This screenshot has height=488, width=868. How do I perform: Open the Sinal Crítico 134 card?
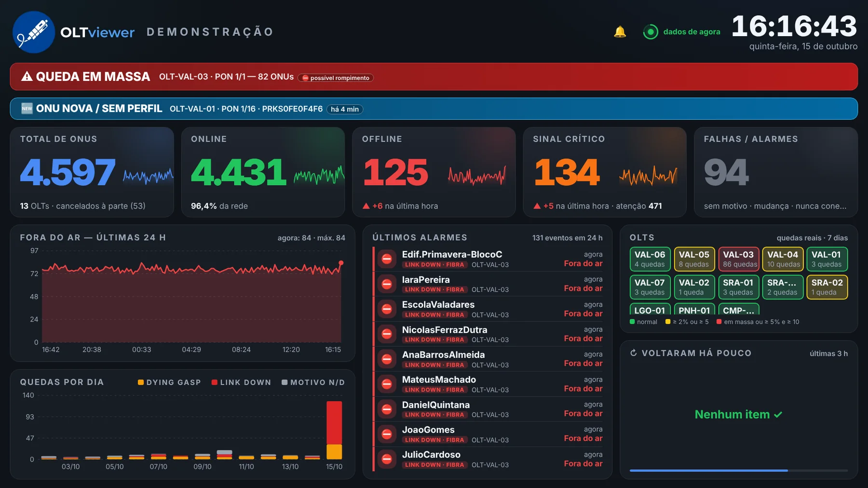[x=605, y=172]
